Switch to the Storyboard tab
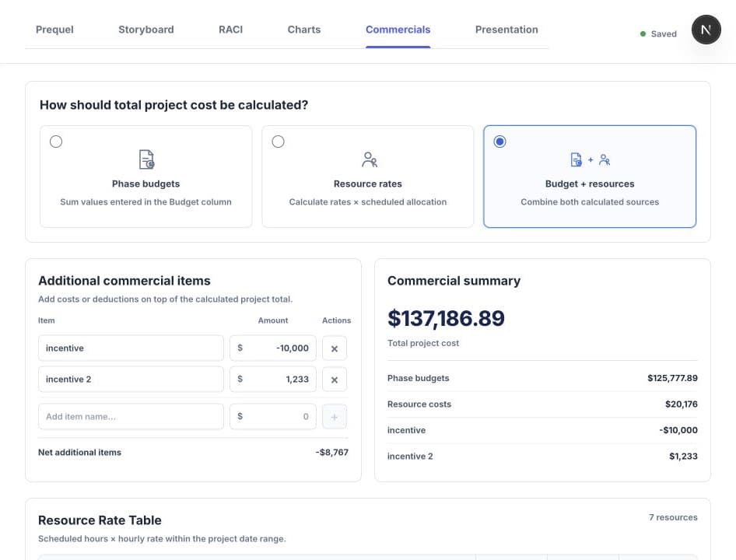 146,30
